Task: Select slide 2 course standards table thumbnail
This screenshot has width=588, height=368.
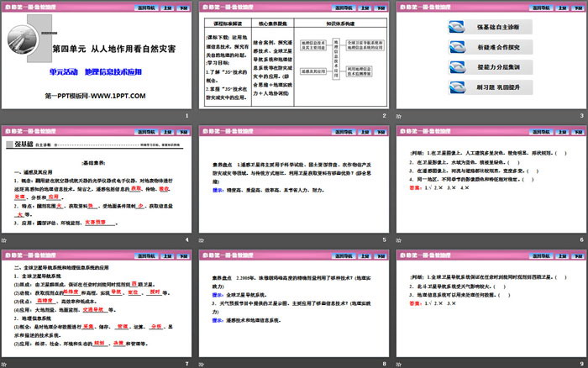Action: [293, 61]
